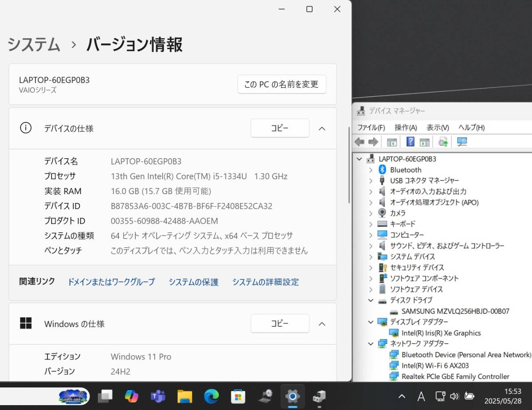Image resolution: width=532 pixels, height=410 pixels.
Task: Open Copilot from the taskbar
Action: coord(132,396)
